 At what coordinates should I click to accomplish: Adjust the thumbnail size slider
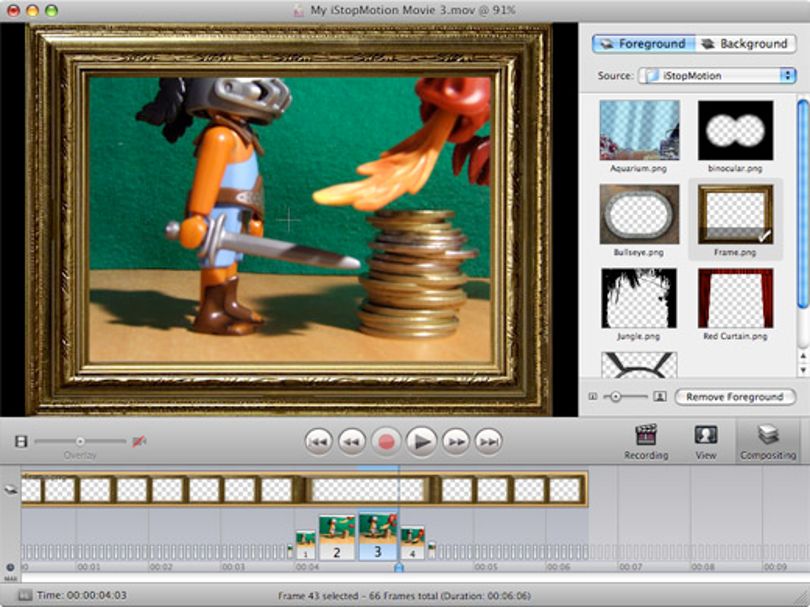626,397
